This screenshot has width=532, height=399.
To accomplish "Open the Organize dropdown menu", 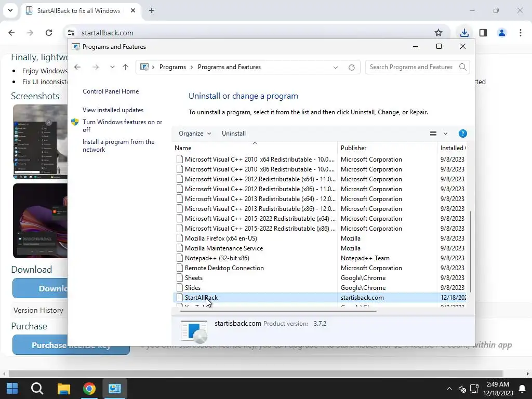I will click(195, 134).
